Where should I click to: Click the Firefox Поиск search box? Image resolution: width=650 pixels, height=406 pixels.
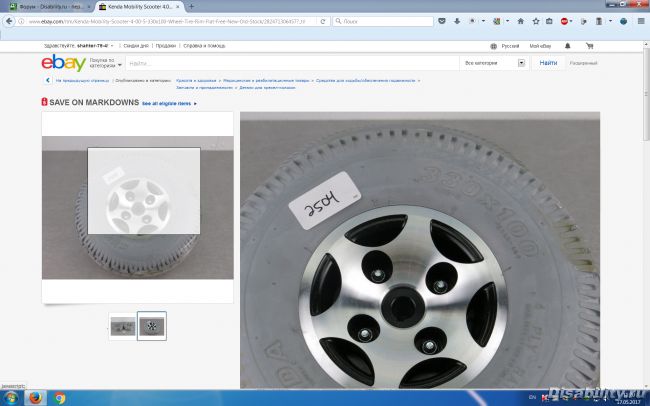(383, 21)
